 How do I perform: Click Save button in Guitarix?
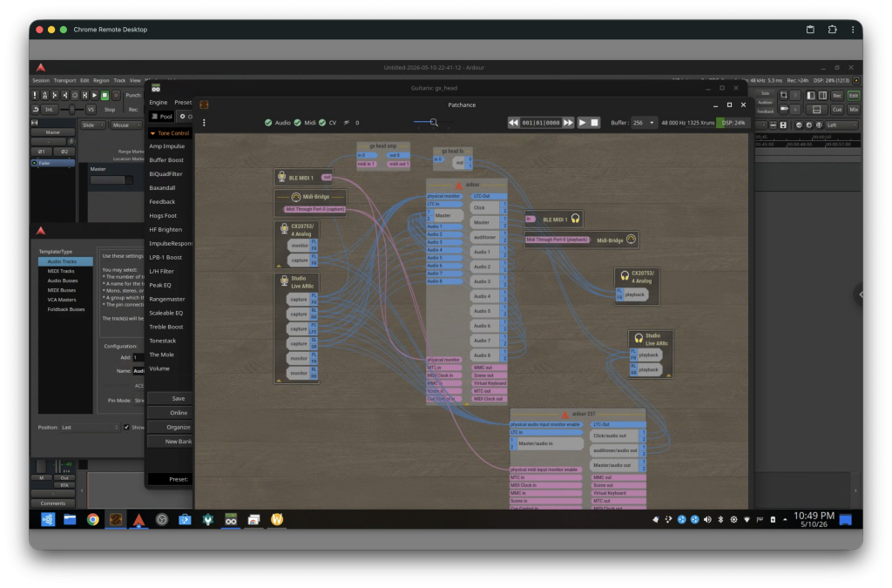click(x=170, y=399)
